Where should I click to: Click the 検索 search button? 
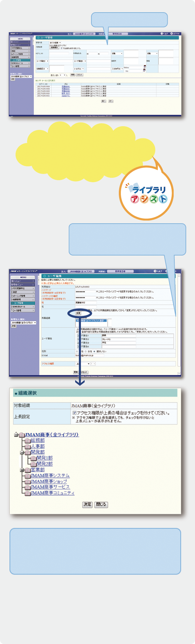pos(72,75)
